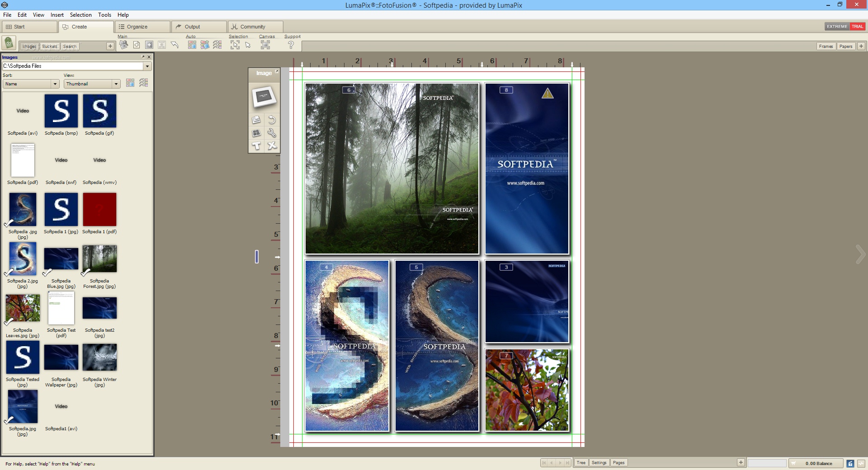Viewport: 868px width, 470px height.
Task: Switch to the Start tab
Action: pos(29,27)
